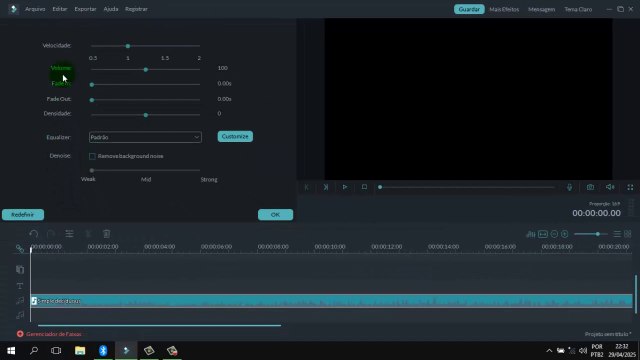Click the Denoise strength slider handle
The image size is (640, 360).
[x=92, y=170]
